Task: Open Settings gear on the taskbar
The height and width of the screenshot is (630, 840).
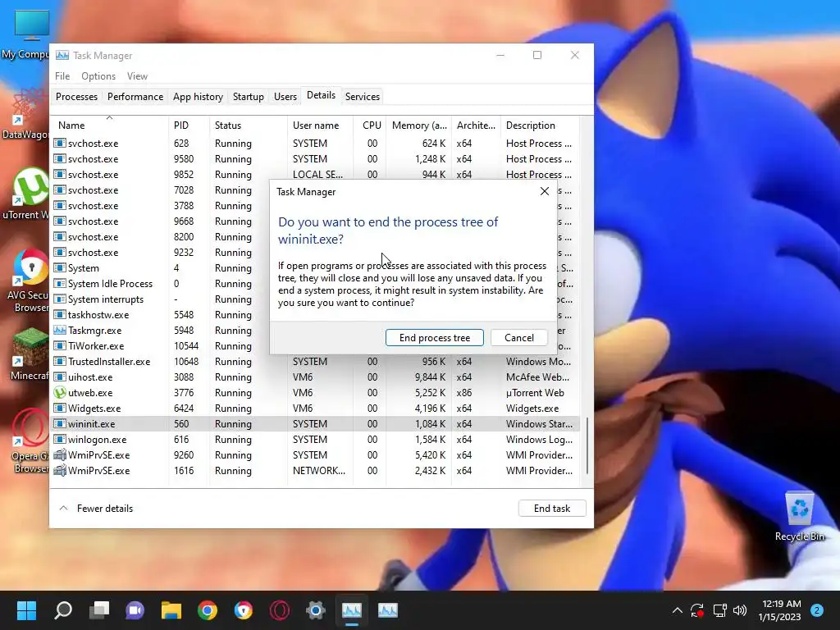Action: [x=316, y=609]
